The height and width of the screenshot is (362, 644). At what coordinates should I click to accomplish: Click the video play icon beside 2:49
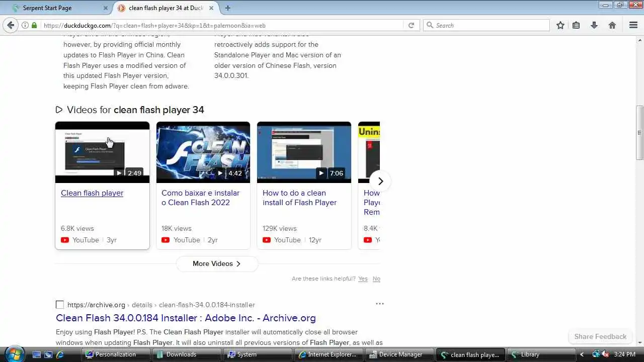119,173
